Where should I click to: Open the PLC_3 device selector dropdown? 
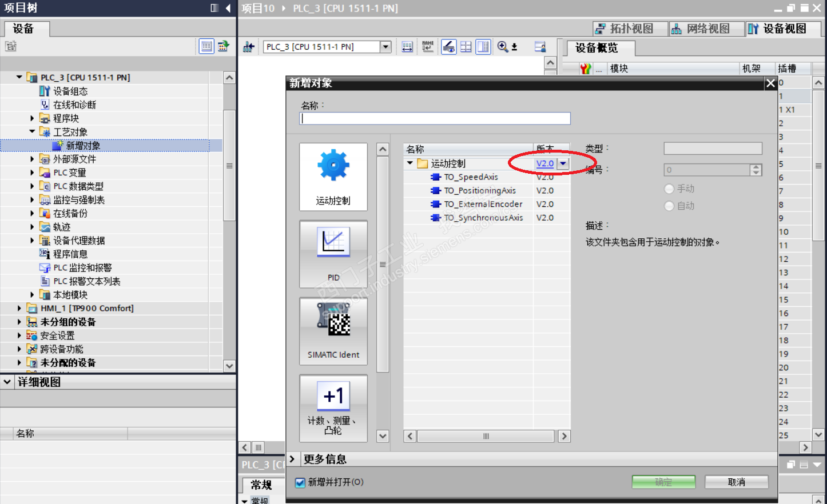pyautogui.click(x=385, y=47)
